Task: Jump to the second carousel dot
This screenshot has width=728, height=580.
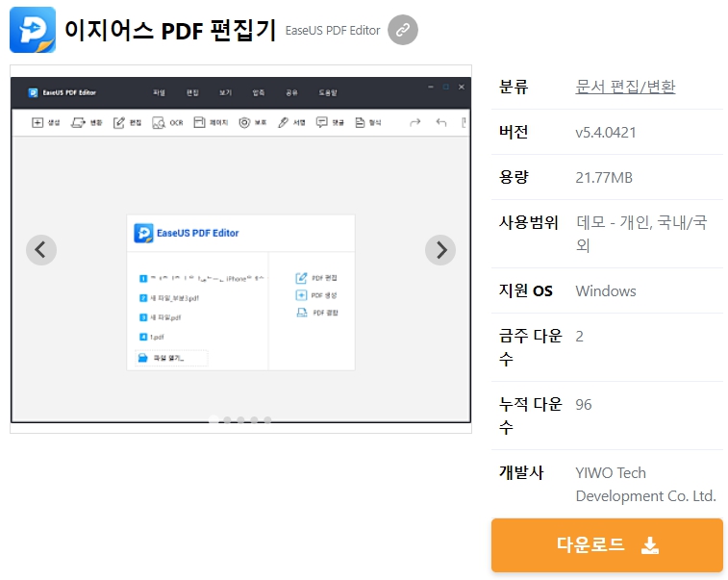Action: coord(227,419)
